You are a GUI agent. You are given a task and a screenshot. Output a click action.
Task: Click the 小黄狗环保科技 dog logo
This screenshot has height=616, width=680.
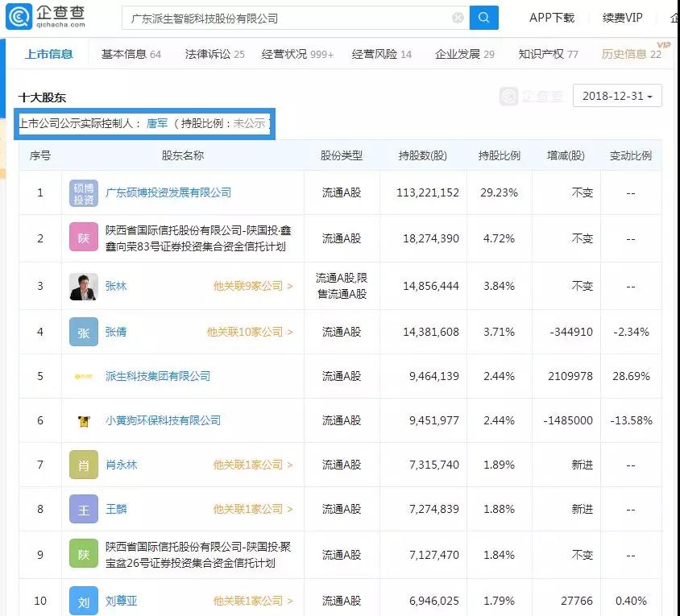tap(84, 421)
